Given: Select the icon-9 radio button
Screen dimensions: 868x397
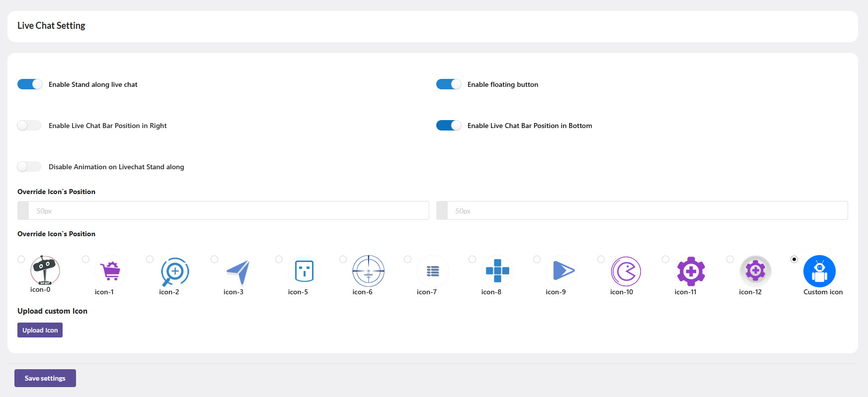Looking at the screenshot, I should pyautogui.click(x=537, y=260).
